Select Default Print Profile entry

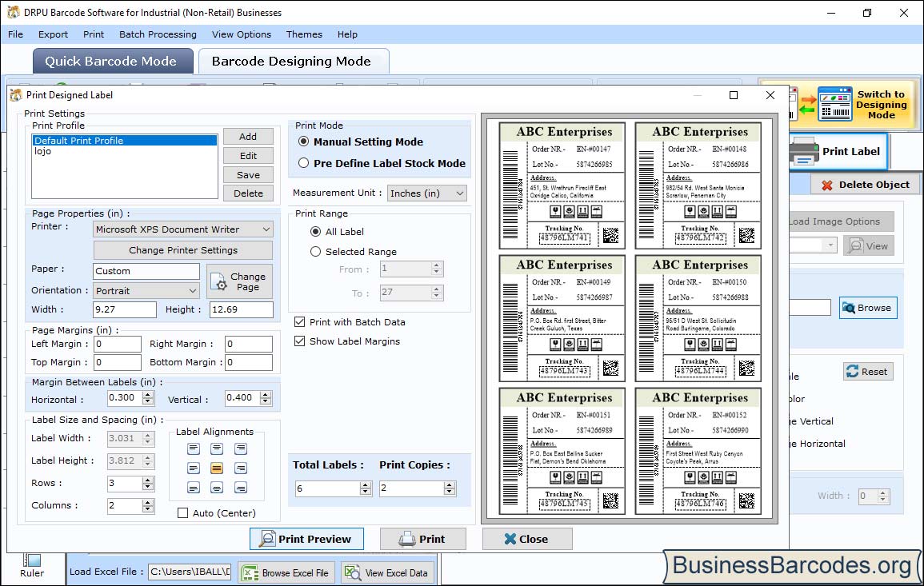click(124, 140)
